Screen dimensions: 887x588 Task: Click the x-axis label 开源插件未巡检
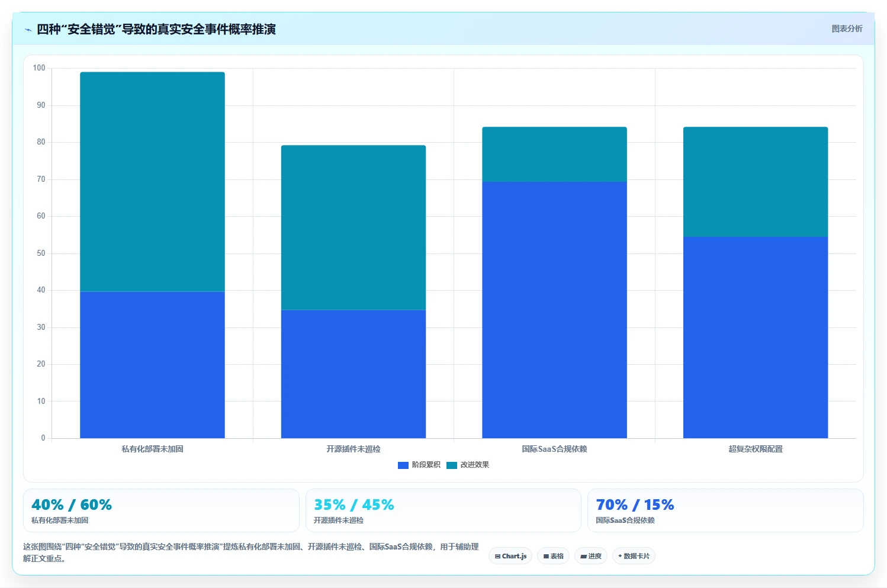point(353,449)
